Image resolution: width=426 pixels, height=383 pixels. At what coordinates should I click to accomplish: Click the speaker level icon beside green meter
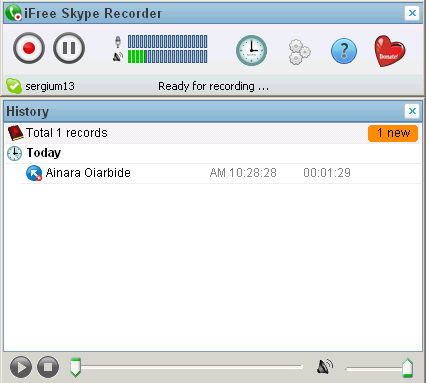tap(118, 57)
